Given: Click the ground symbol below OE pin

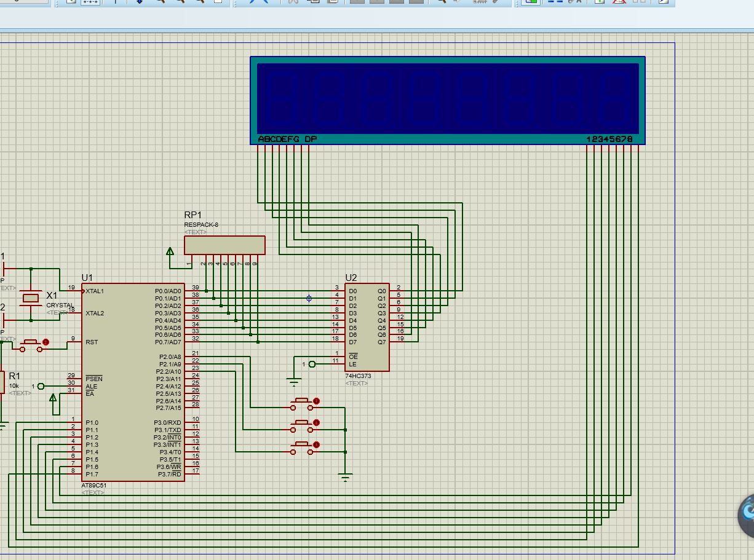Looking at the screenshot, I should click(294, 382).
